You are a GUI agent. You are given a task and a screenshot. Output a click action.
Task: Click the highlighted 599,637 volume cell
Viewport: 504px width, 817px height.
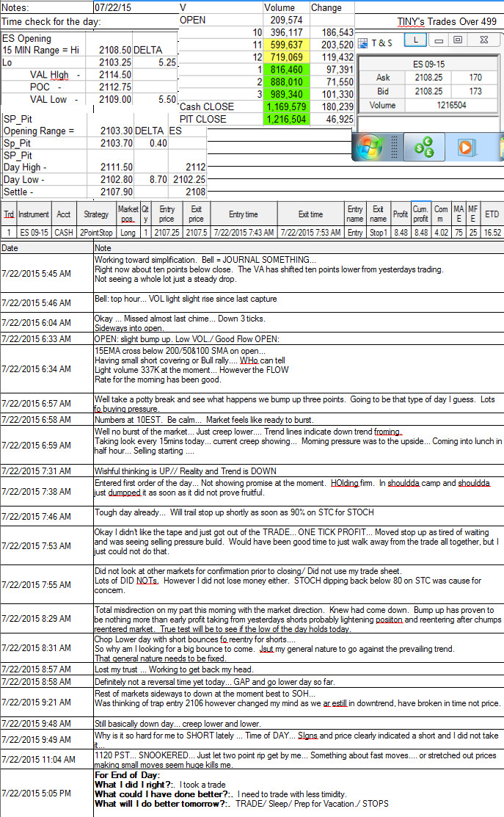[286, 45]
